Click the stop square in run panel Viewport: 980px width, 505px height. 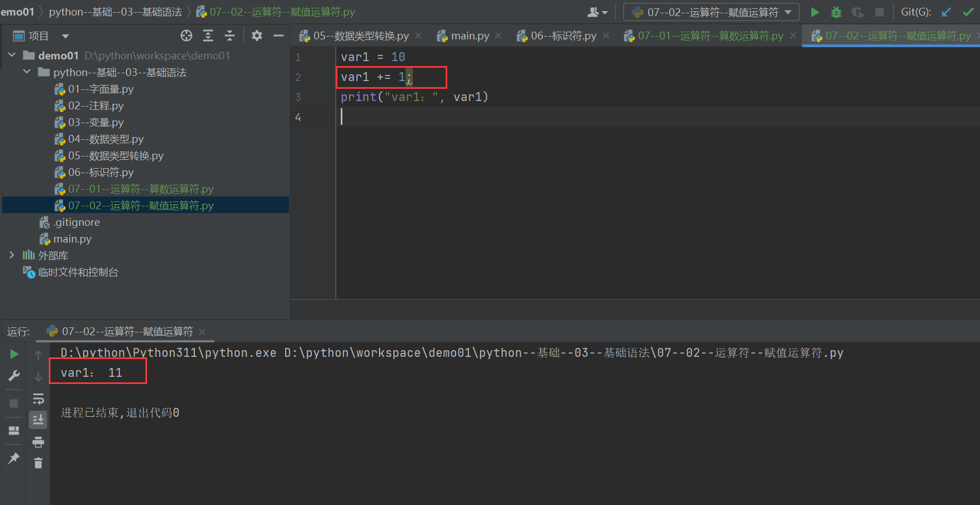click(x=14, y=403)
